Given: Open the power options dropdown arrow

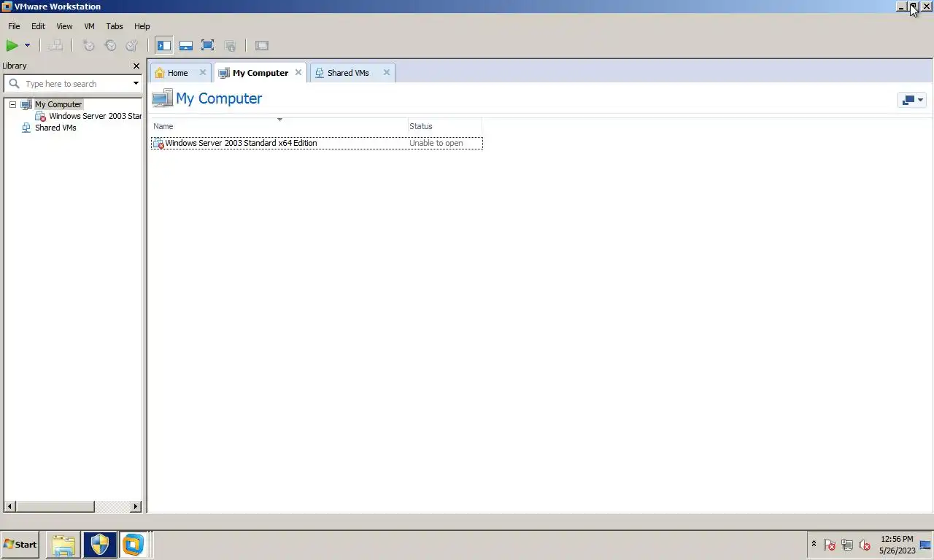Looking at the screenshot, I should 27,45.
